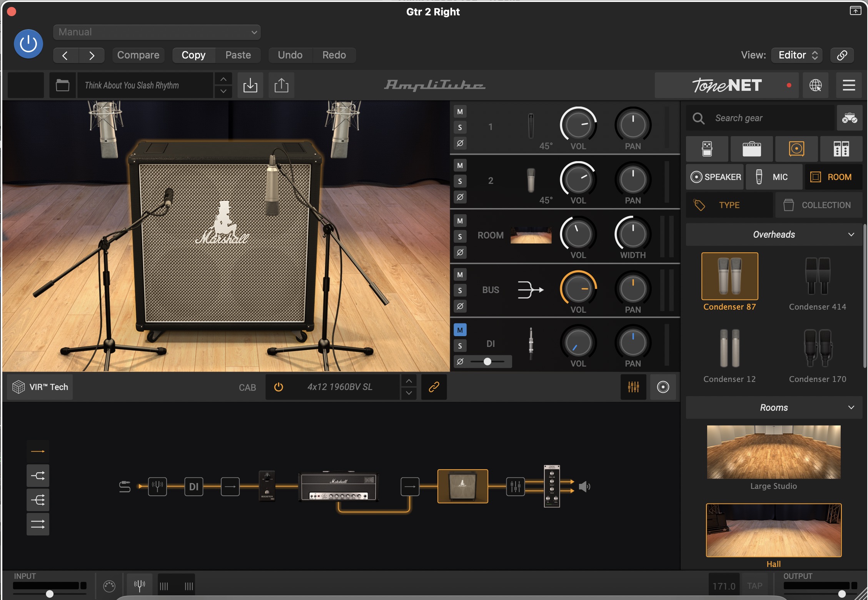Toggle the CAB power button
The height and width of the screenshot is (600, 868).
(279, 387)
